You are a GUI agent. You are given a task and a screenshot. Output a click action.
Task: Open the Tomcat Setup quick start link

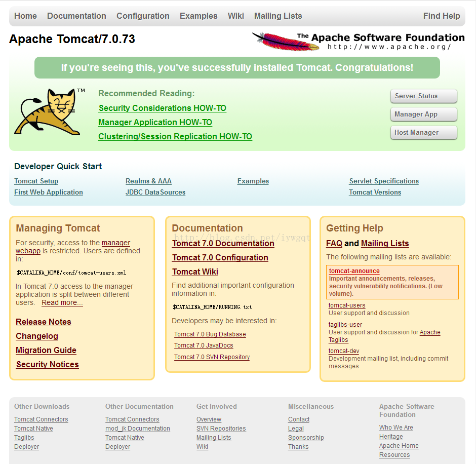[36, 181]
